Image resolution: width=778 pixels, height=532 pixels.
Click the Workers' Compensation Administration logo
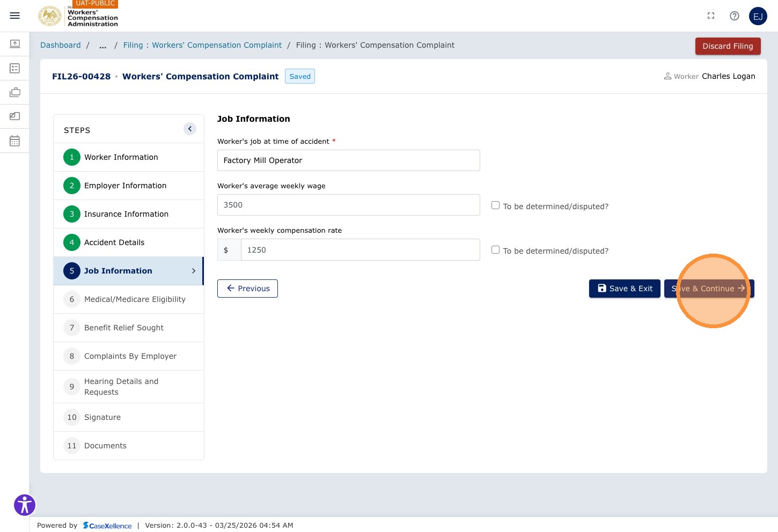pyautogui.click(x=78, y=16)
